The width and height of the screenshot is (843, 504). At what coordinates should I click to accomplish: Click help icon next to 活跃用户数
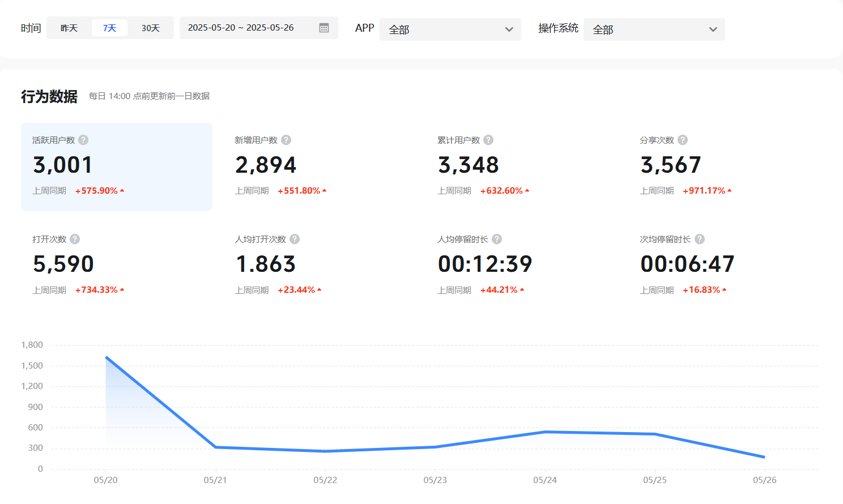[x=83, y=140]
